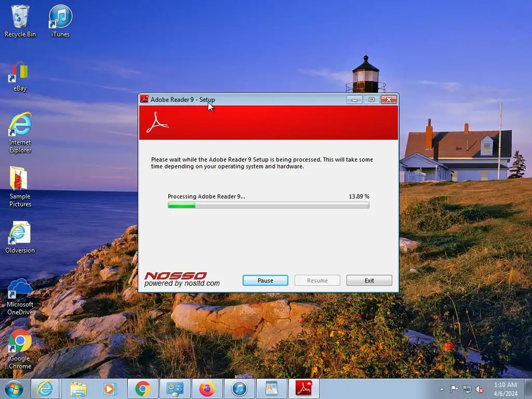The width and height of the screenshot is (532, 399).
Task: Open Firefox from the taskbar
Action: pyautogui.click(x=207, y=389)
